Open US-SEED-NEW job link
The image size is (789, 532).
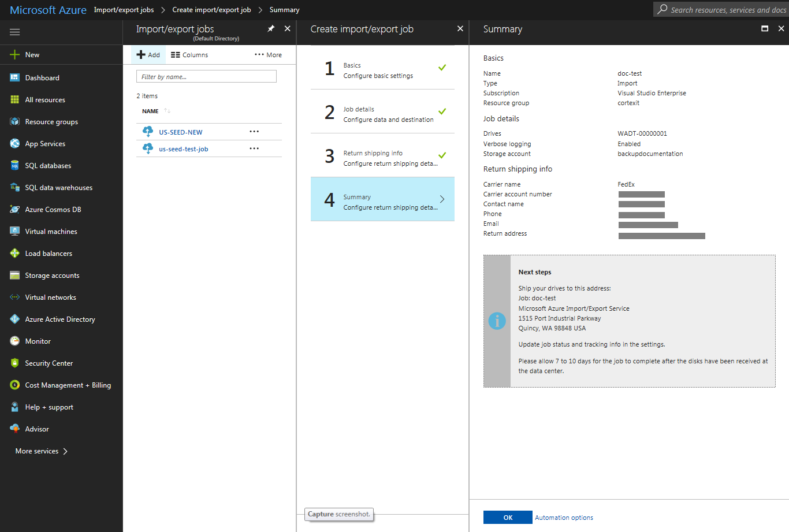coord(181,132)
